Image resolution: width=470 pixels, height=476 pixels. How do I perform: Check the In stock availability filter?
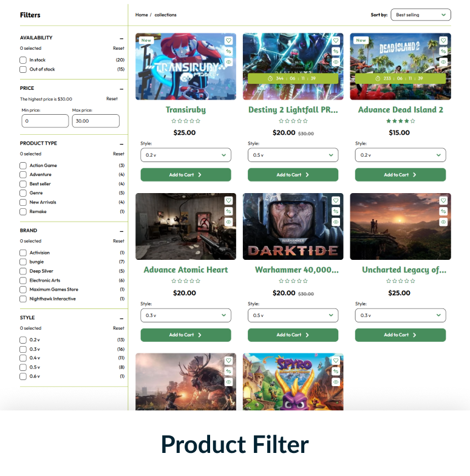(x=23, y=60)
